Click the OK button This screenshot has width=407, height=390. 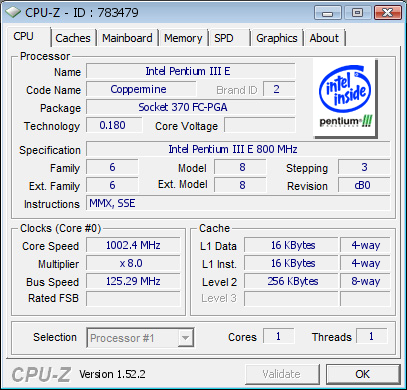tap(363, 374)
